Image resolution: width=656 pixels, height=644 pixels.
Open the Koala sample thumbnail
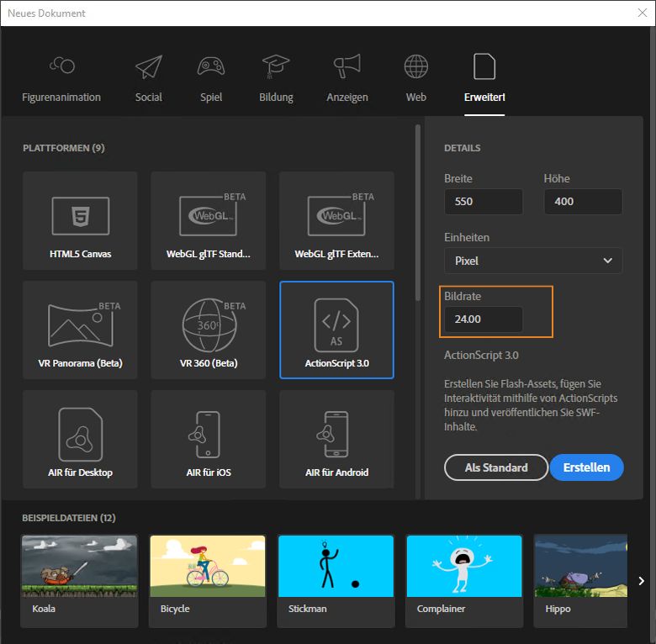click(79, 566)
